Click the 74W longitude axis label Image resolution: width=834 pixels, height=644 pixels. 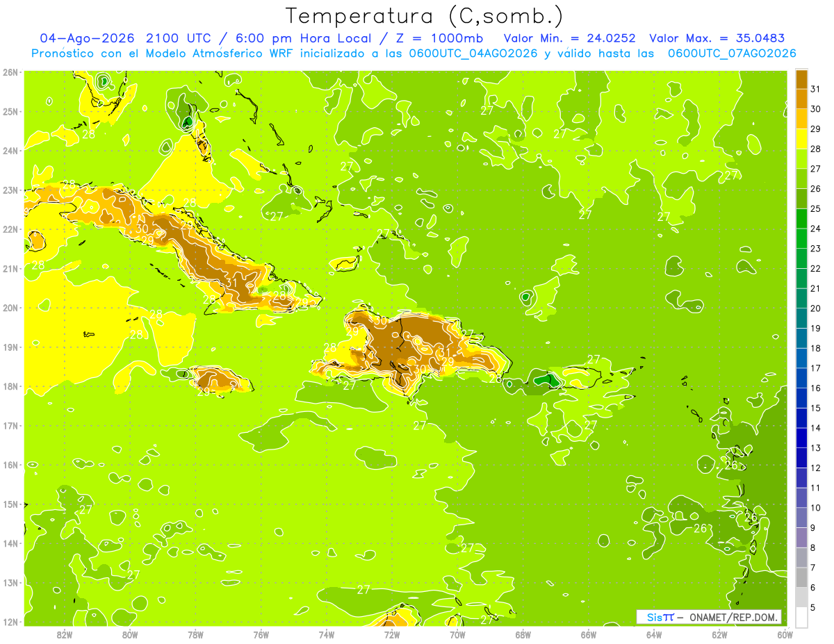(326, 634)
